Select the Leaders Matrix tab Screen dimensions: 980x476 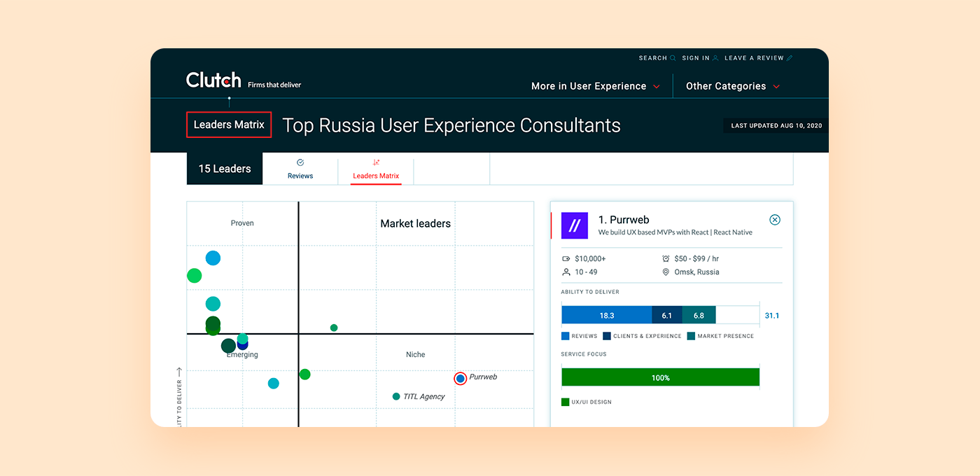pyautogui.click(x=376, y=169)
